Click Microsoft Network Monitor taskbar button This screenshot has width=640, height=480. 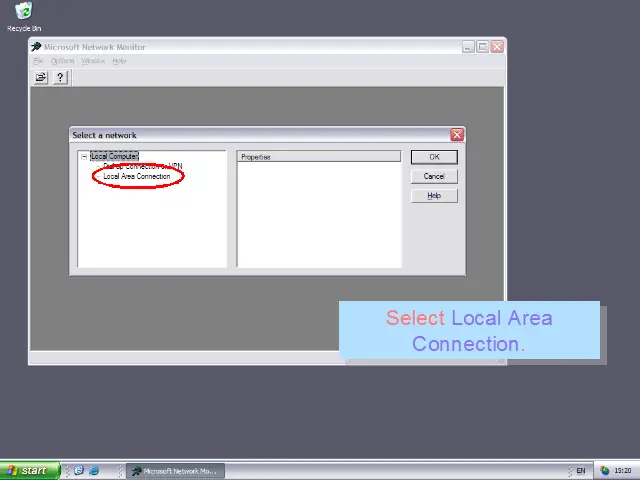click(x=176, y=471)
